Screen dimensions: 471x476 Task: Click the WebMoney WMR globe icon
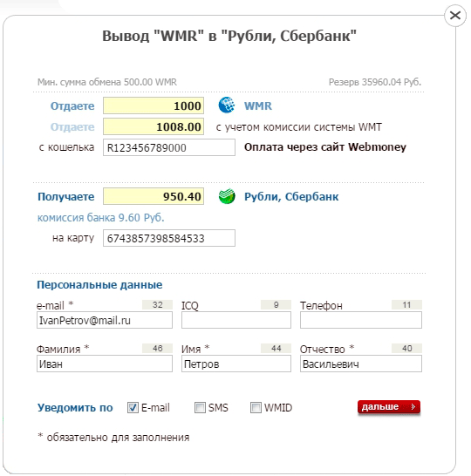pos(227,105)
